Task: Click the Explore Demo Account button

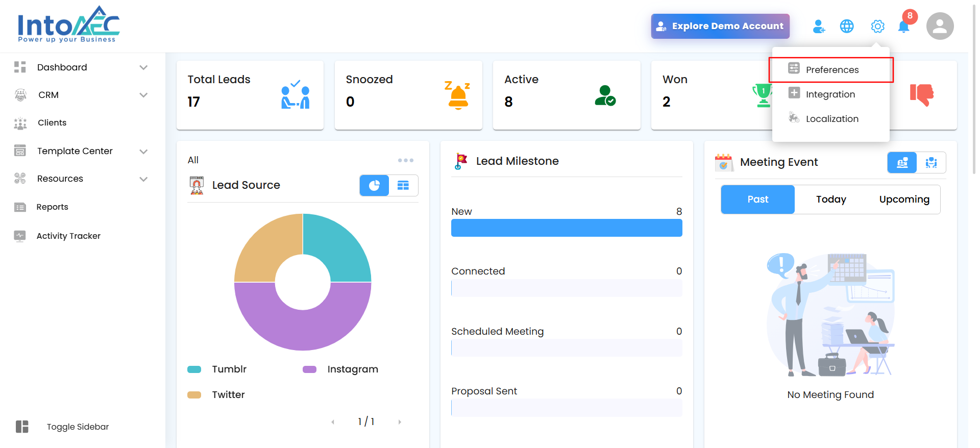Action: (x=720, y=26)
